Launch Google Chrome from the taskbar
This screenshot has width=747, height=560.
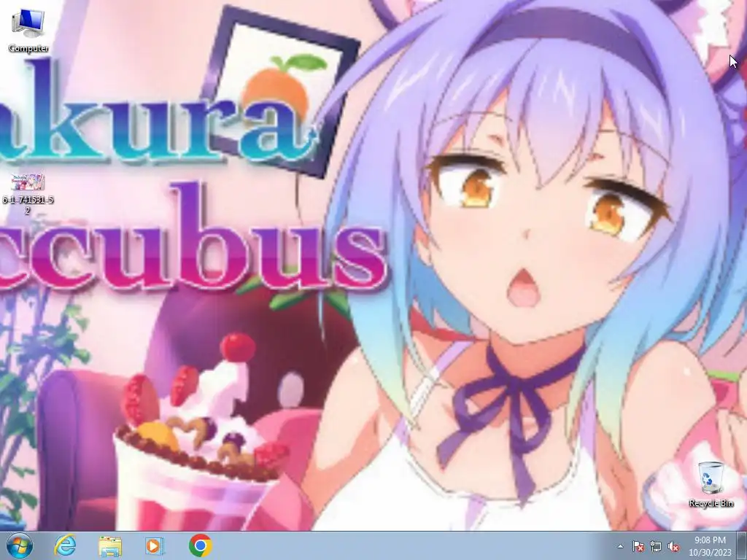(200, 545)
